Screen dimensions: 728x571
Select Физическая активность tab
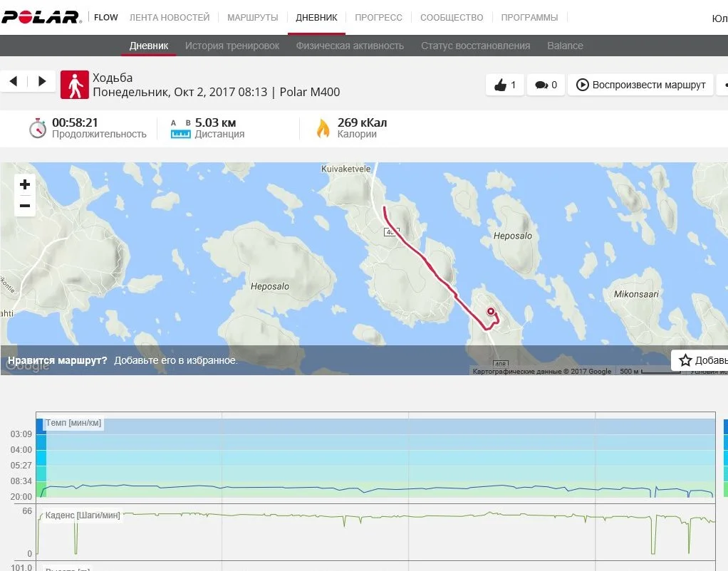[x=350, y=46]
